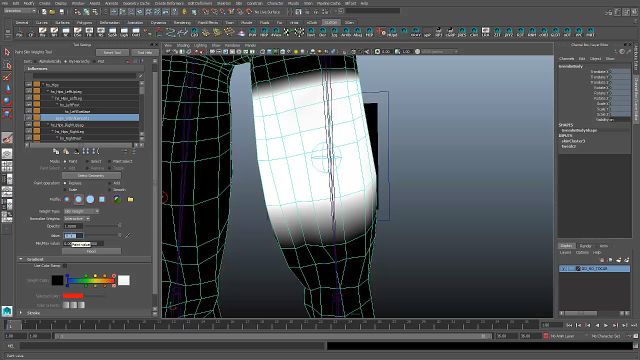Click the Flood button
The width and height of the screenshot is (640, 360).
(91, 251)
